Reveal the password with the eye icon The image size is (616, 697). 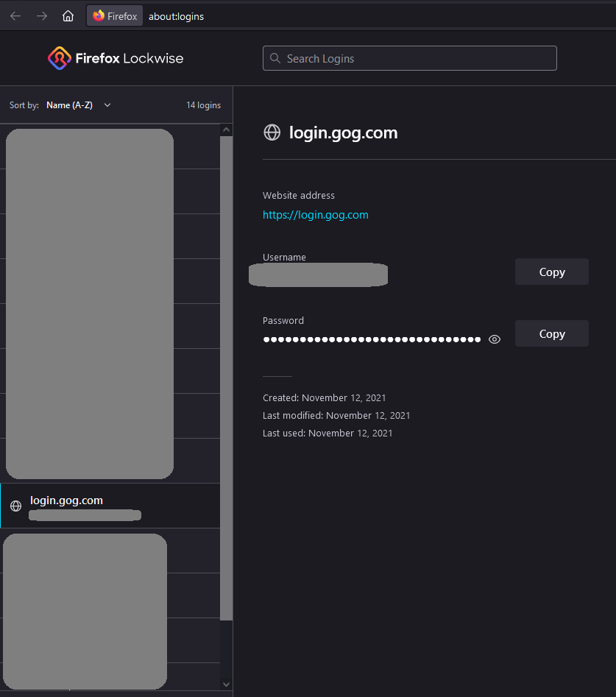pyautogui.click(x=495, y=339)
